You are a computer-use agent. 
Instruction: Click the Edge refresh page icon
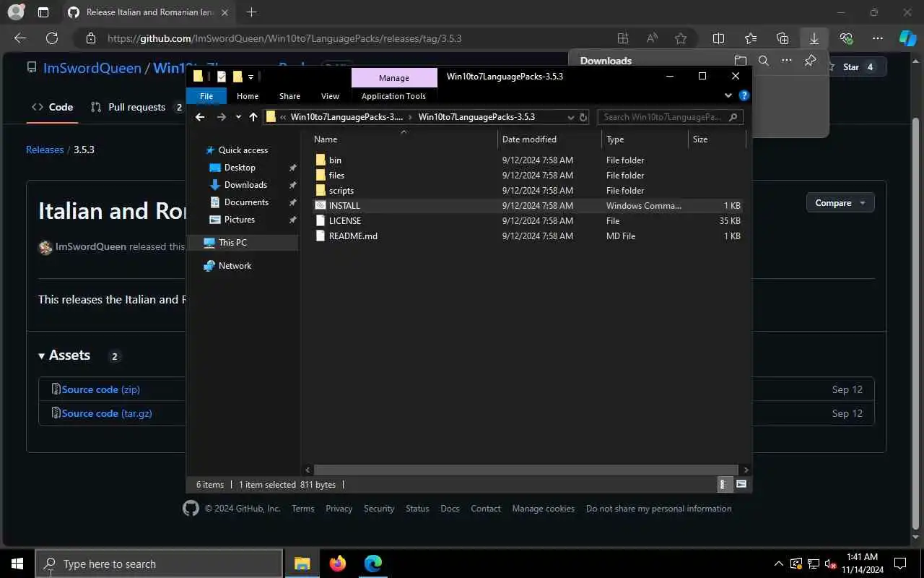tap(52, 38)
